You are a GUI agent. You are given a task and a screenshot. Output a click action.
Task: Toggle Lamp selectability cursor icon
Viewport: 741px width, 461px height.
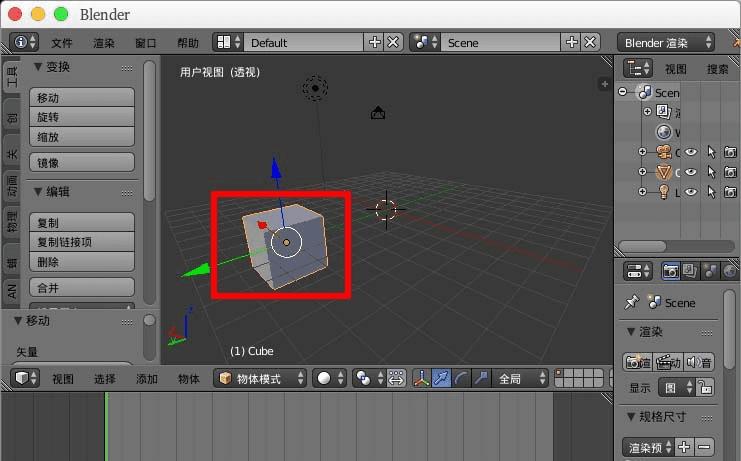(x=711, y=192)
